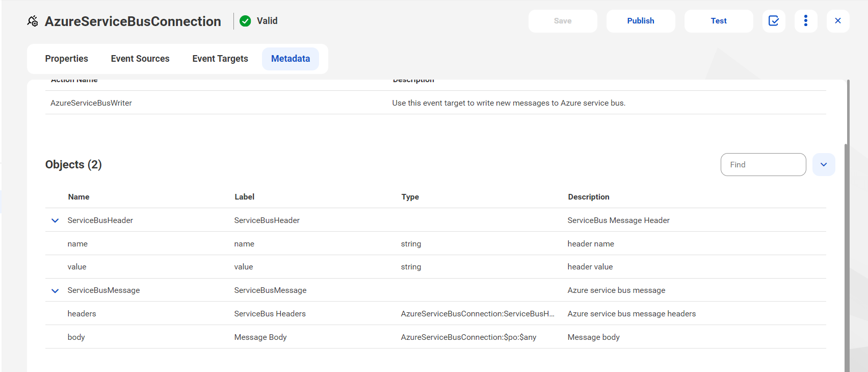Click the 'name' label cell
This screenshot has width=868, height=372.
[x=244, y=244]
